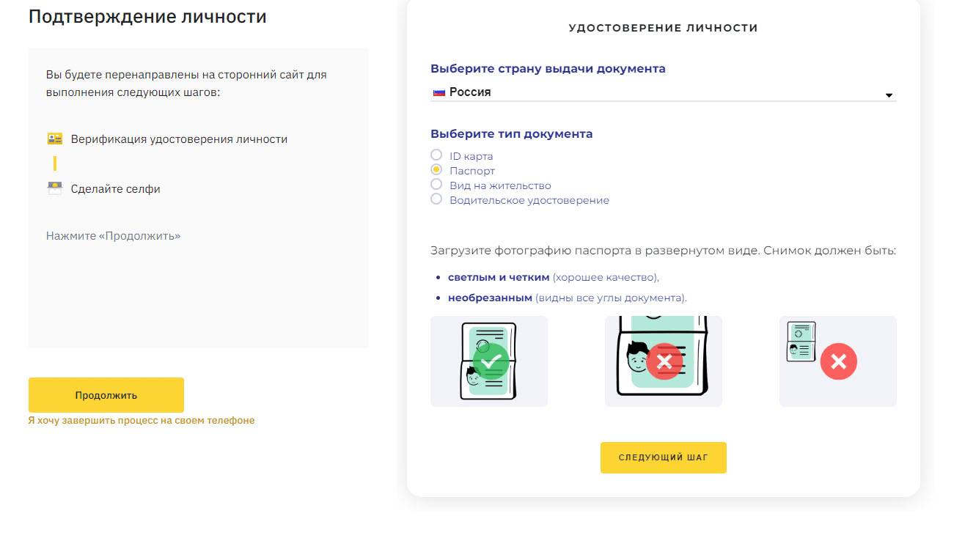The height and width of the screenshot is (560, 965).
Task: Click the dropdown arrow next to Россия
Action: [888, 95]
